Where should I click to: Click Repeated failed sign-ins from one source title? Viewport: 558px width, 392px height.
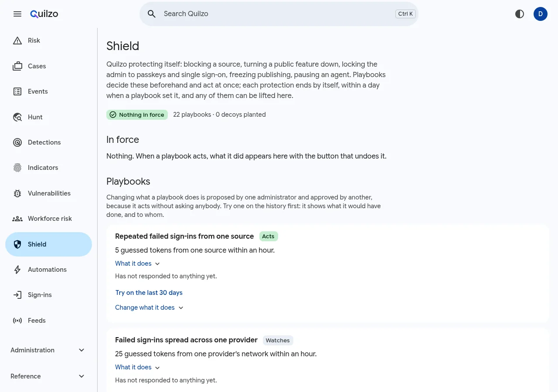pos(184,236)
